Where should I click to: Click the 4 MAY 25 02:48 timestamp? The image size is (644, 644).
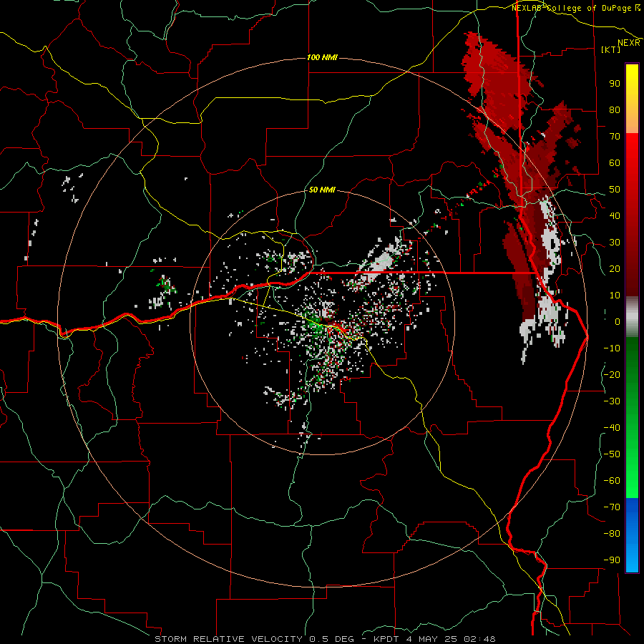coord(451,639)
